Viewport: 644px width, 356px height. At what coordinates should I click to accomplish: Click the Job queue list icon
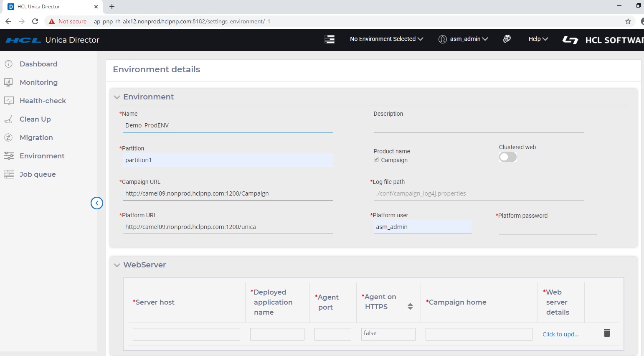9,174
